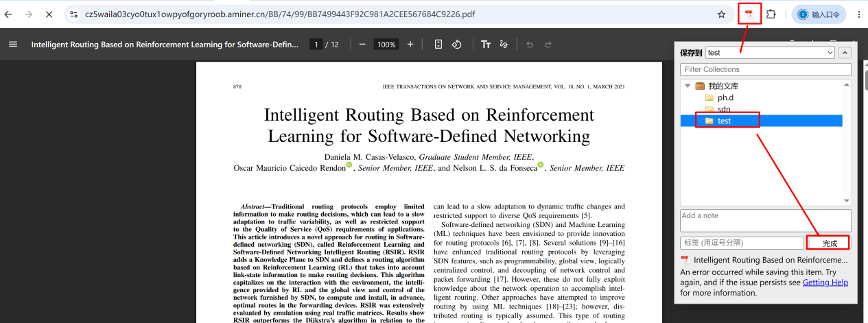The width and height of the screenshot is (868, 323).
Task: Click ORCID icon after Caicedo Rendon
Action: point(349,165)
